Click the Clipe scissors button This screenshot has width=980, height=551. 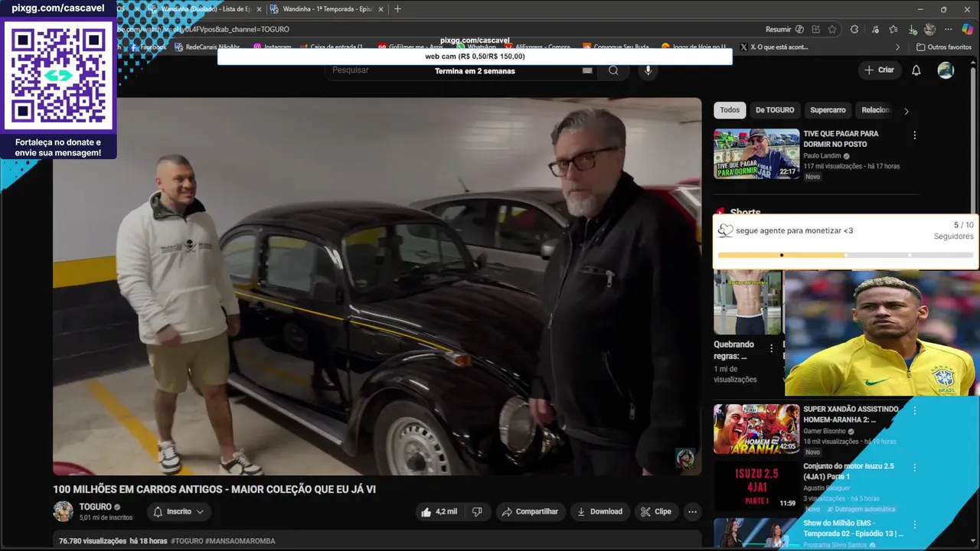click(656, 512)
